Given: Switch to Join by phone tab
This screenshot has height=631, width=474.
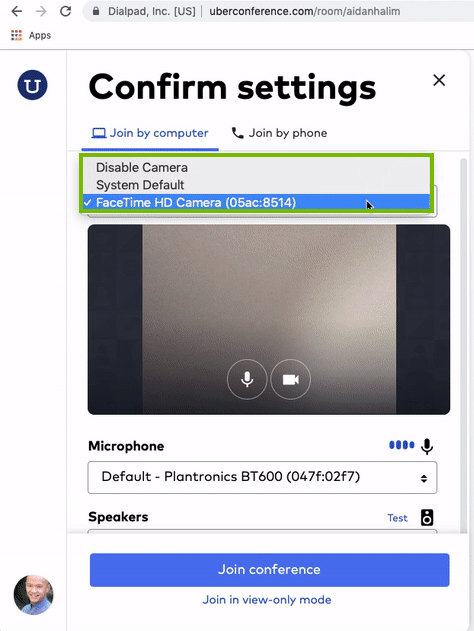Looking at the screenshot, I should [x=279, y=133].
